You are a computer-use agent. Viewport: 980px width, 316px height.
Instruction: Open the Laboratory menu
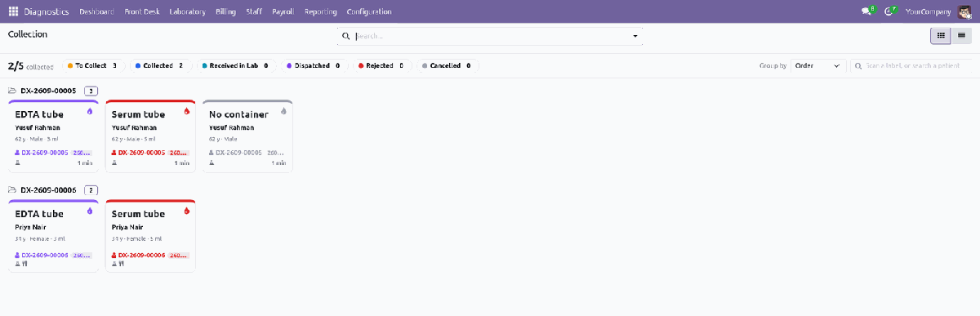tap(187, 11)
